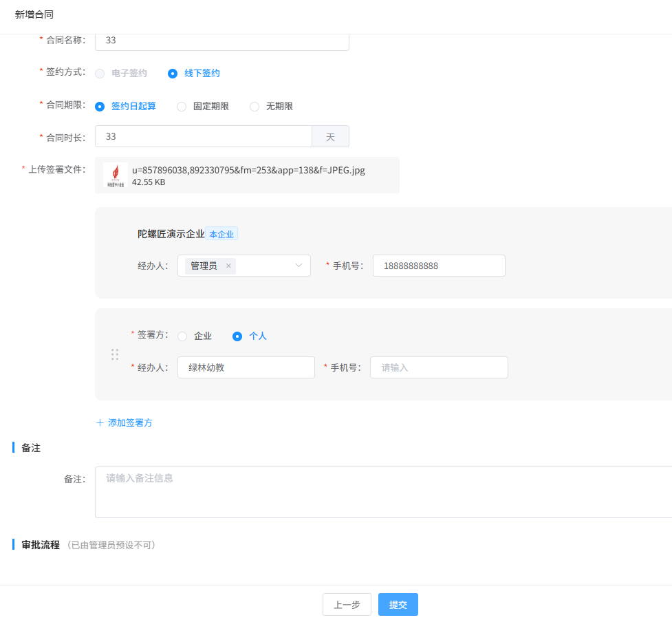Open the uploaded JPEG file thumbnail

(115, 175)
